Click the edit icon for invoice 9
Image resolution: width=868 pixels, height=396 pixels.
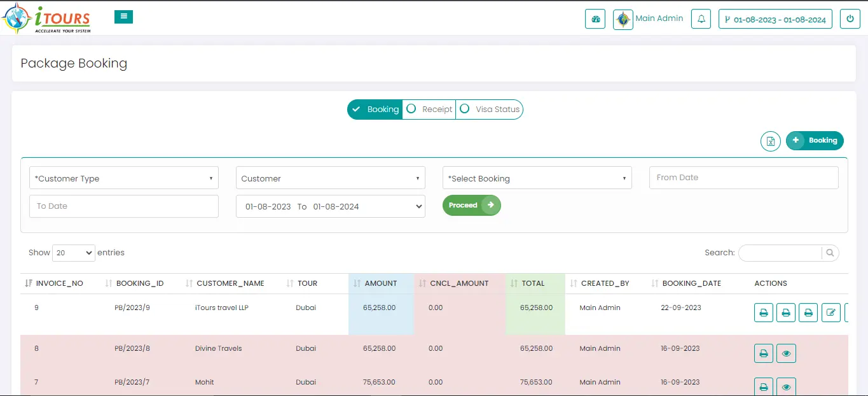coord(830,313)
